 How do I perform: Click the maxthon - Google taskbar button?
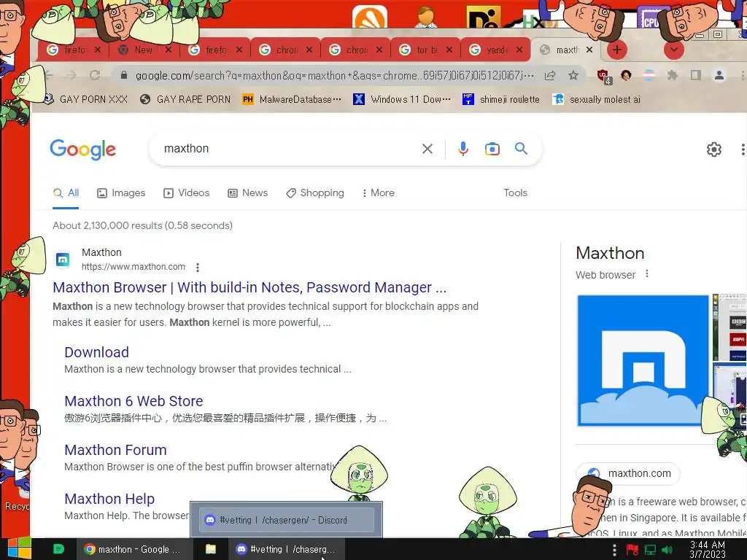[134, 549]
